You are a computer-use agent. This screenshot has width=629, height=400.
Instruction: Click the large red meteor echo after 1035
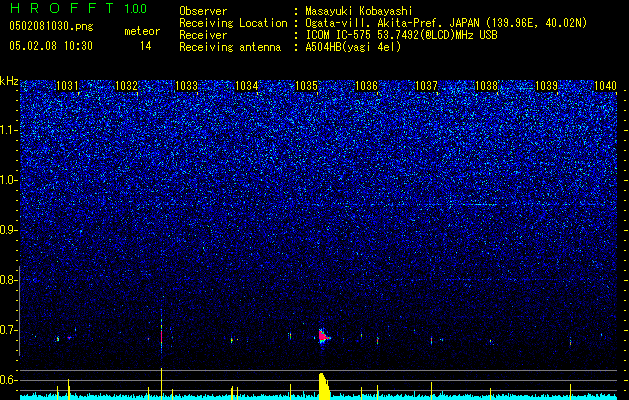coord(323,337)
